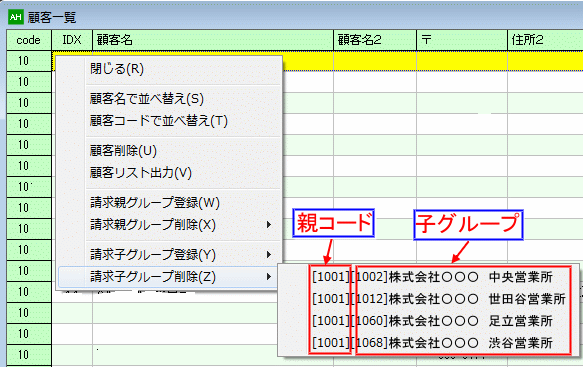
Task: Choose 顧客リスト出力(V) menu entry
Action: point(169,173)
